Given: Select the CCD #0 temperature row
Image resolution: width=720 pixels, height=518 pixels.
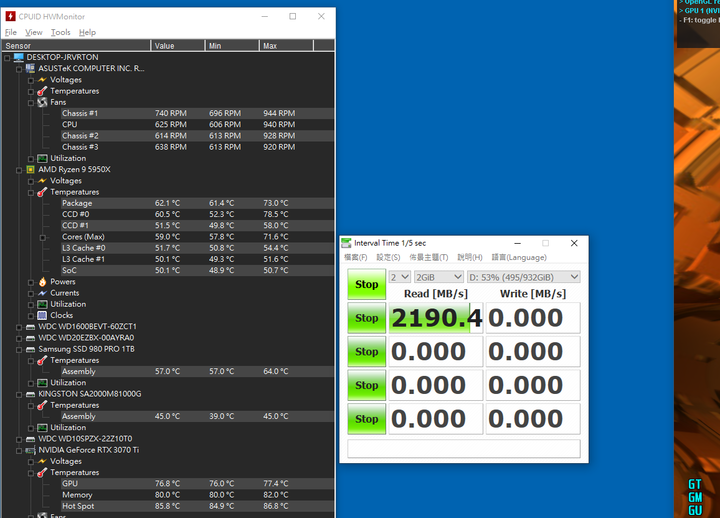Looking at the screenshot, I should pos(197,214).
